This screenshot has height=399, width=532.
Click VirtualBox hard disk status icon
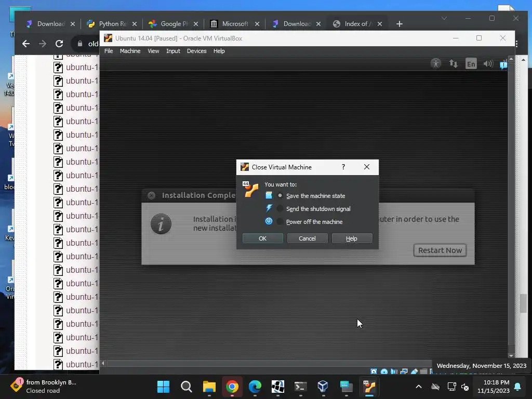tap(374, 371)
